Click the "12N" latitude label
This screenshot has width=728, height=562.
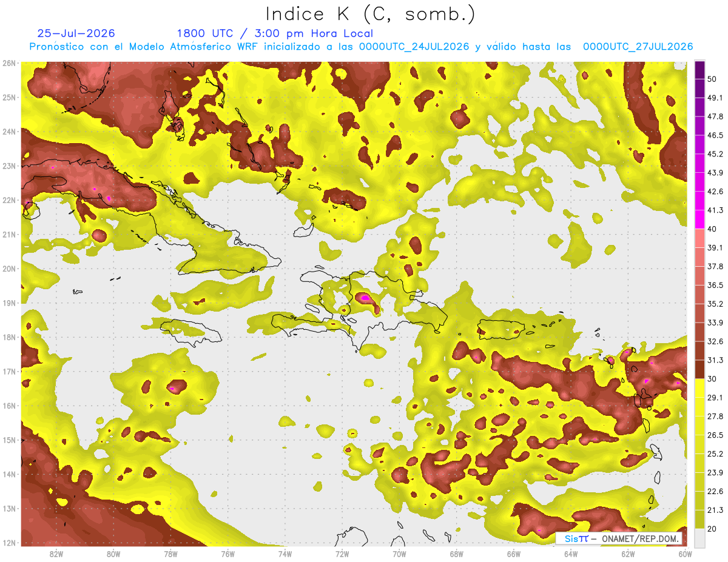point(10,543)
